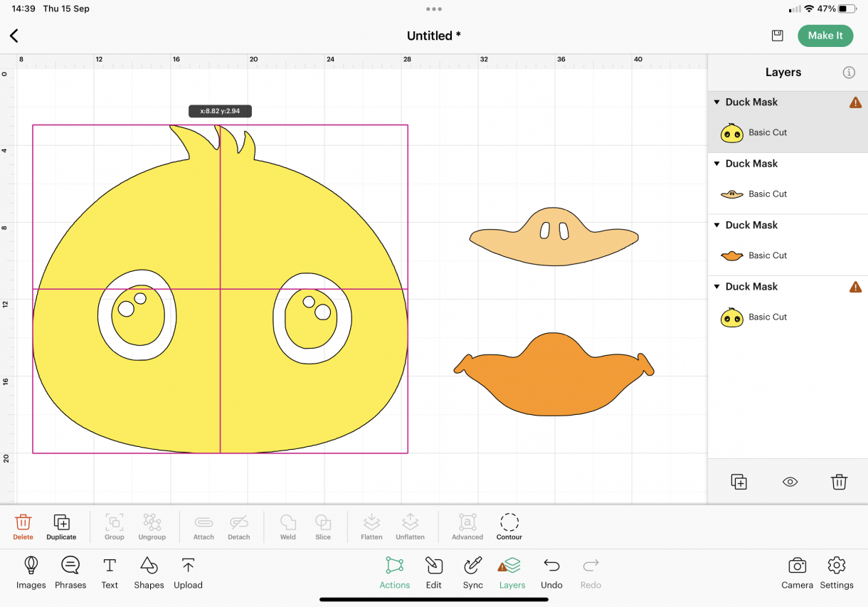Viewport: 868px width, 607px height.
Task: Select the Slice tool
Action: tap(323, 527)
